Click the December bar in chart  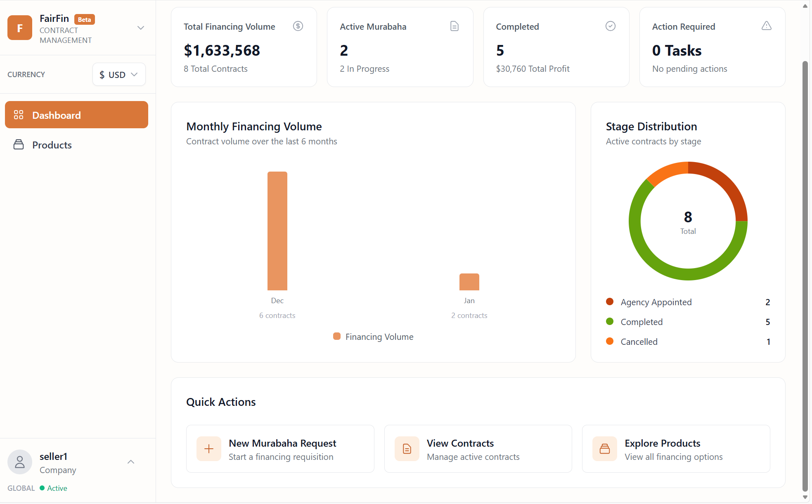(x=277, y=231)
